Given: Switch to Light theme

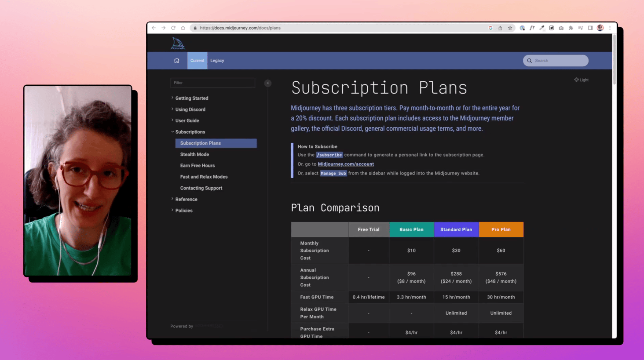Looking at the screenshot, I should 581,80.
